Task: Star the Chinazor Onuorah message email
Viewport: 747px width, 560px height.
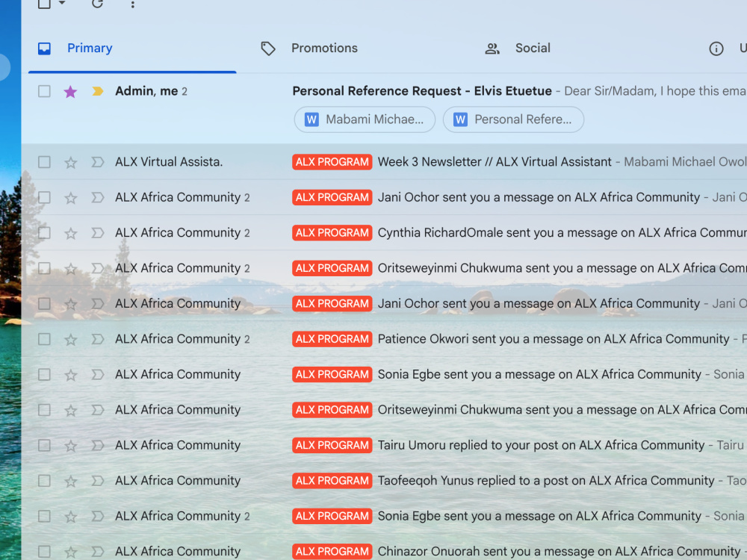Action: [x=70, y=552]
